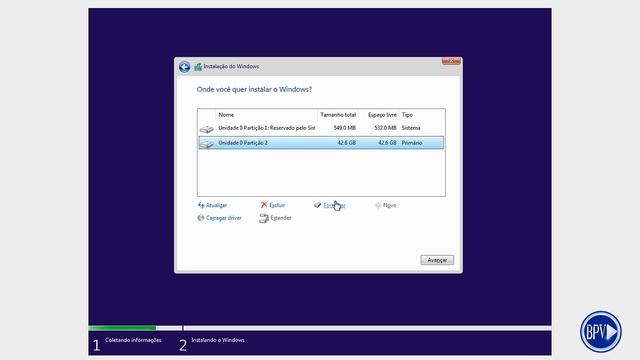Click the 549.0 MB total size cell

[x=344, y=128]
